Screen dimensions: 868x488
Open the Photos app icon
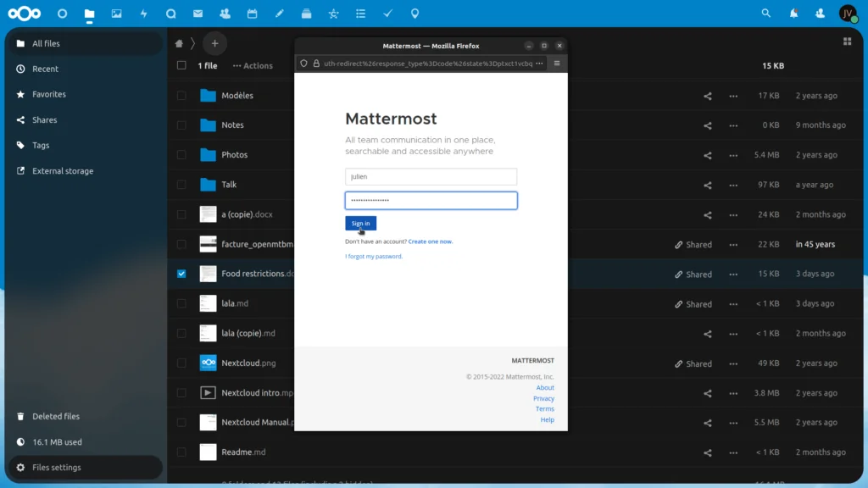116,14
